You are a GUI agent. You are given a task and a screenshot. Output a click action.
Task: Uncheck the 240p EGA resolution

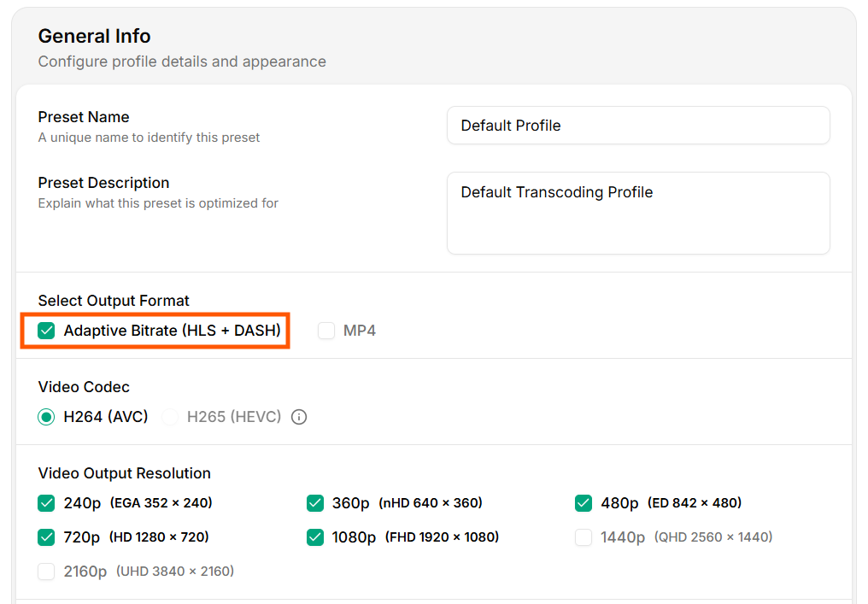(x=46, y=503)
